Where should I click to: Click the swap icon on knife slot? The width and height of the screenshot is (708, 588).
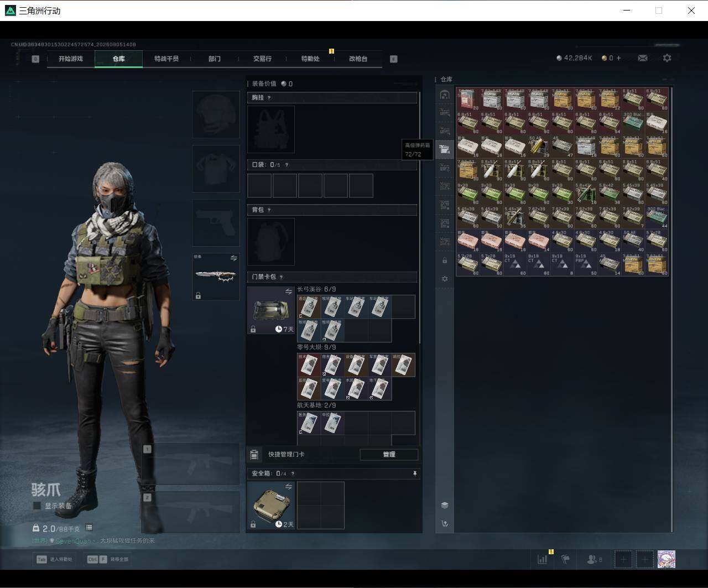[x=233, y=258]
